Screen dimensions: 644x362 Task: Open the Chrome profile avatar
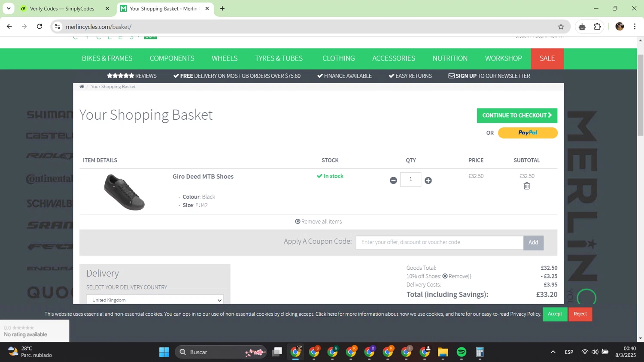pos(620,27)
